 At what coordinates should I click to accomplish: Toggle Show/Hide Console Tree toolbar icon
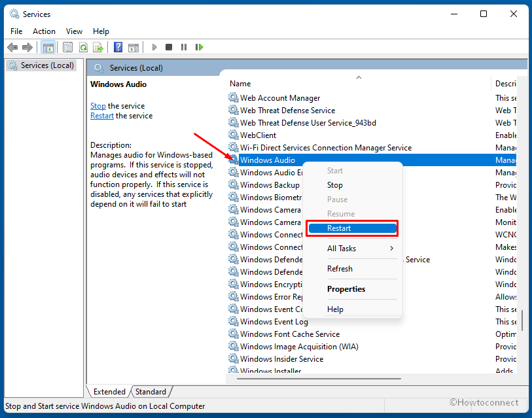48,47
